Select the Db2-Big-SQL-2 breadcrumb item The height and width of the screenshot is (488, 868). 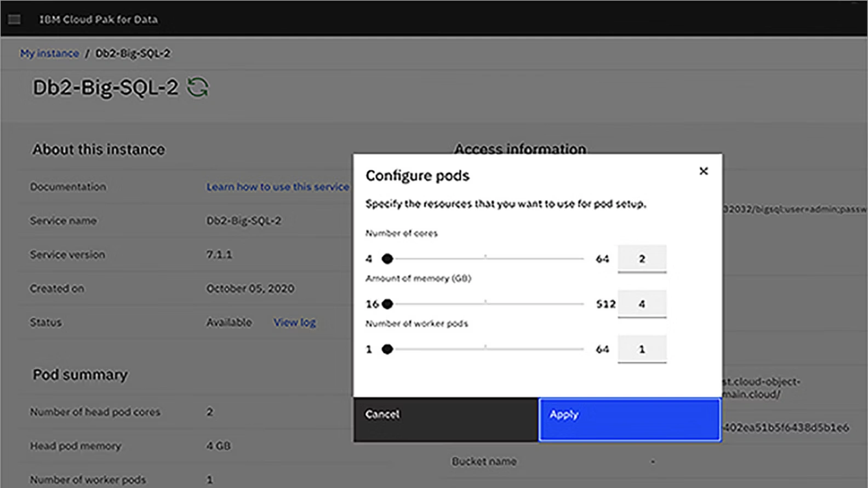click(x=133, y=54)
